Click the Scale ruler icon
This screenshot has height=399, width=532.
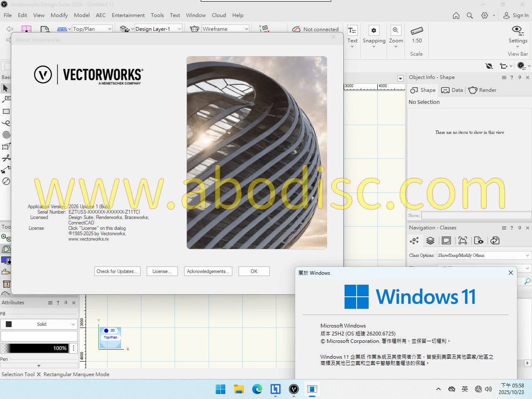click(416, 31)
